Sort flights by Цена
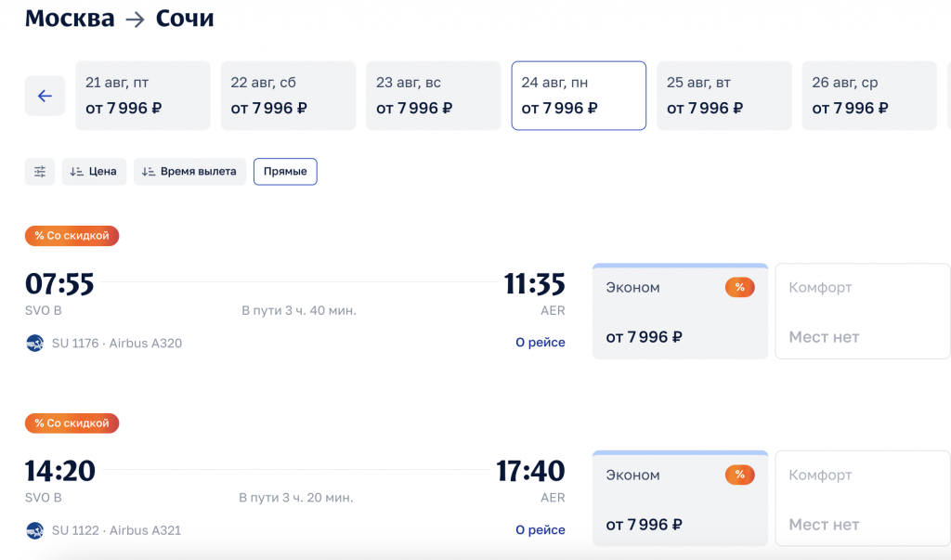This screenshot has width=951, height=560. coord(94,172)
